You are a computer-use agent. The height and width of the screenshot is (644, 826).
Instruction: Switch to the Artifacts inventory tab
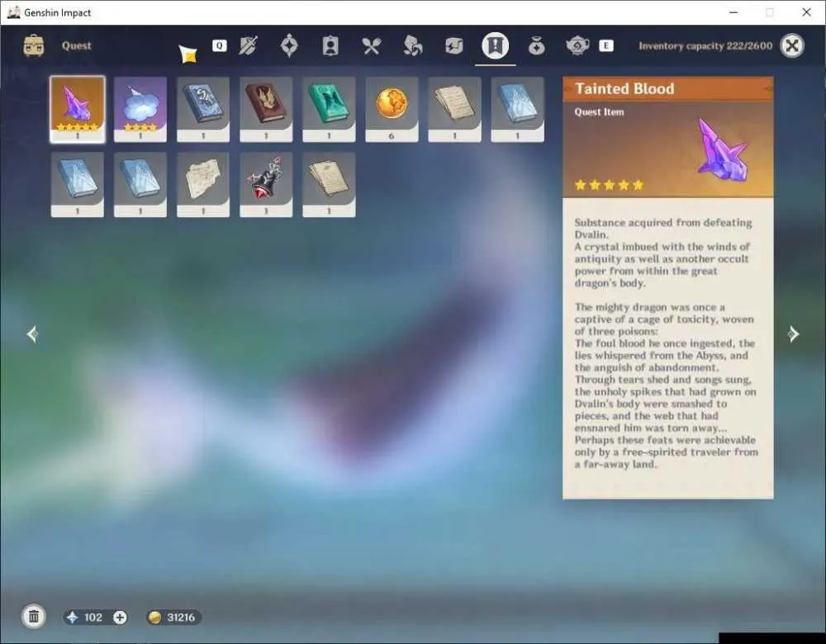[289, 45]
